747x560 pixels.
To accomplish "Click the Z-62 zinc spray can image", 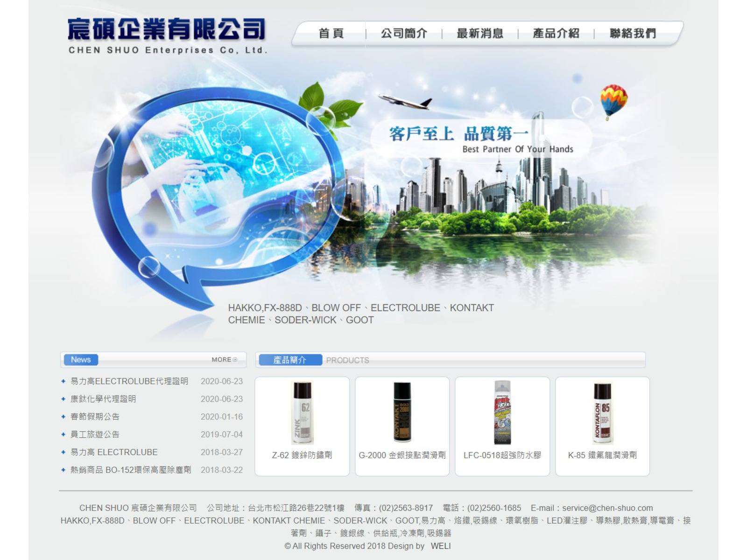I will click(302, 413).
